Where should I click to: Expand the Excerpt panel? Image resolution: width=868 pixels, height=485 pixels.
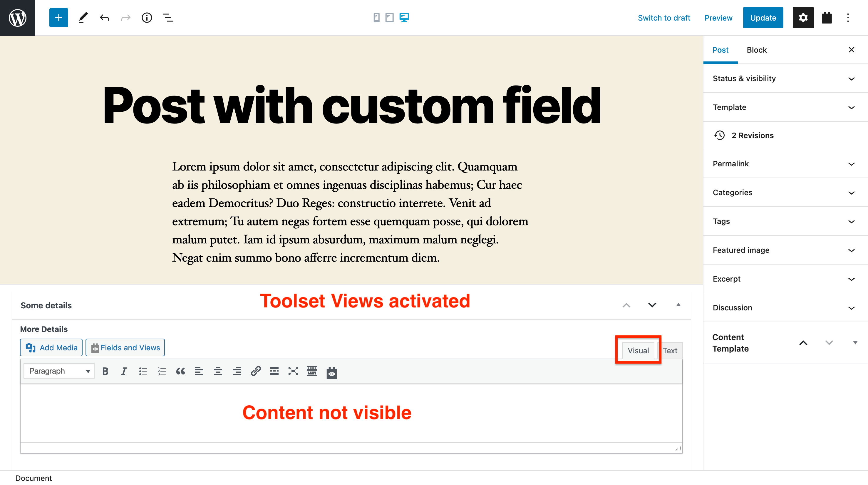(785, 279)
